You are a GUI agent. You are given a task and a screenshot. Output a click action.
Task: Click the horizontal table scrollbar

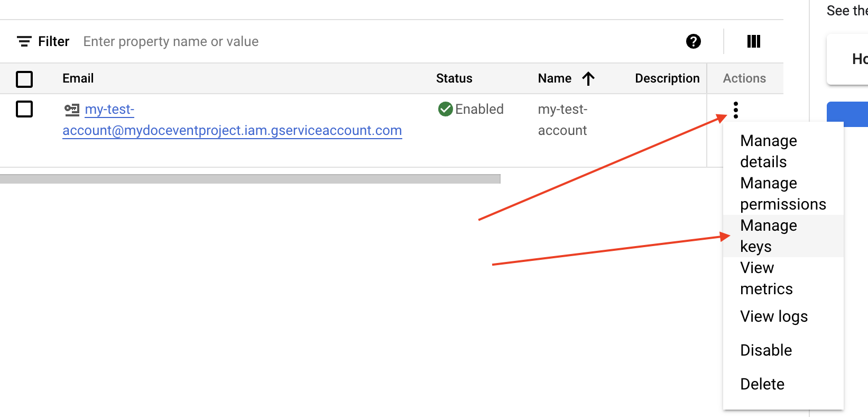(x=250, y=179)
